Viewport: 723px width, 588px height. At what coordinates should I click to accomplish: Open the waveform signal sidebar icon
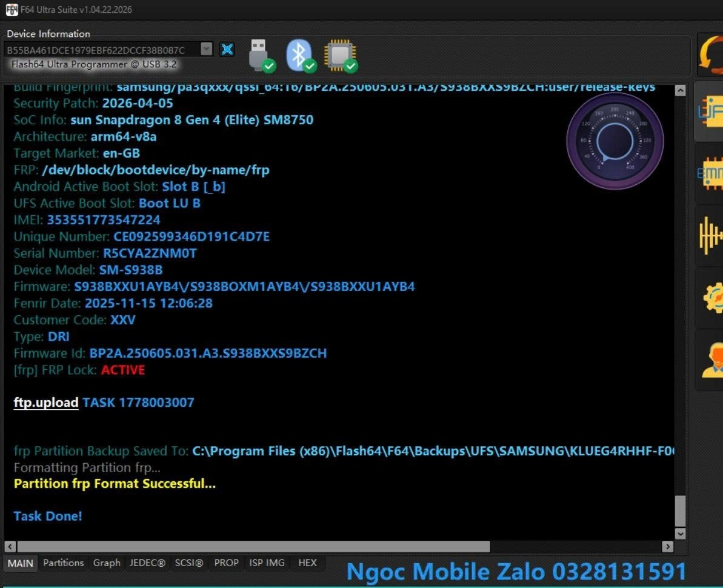(710, 236)
